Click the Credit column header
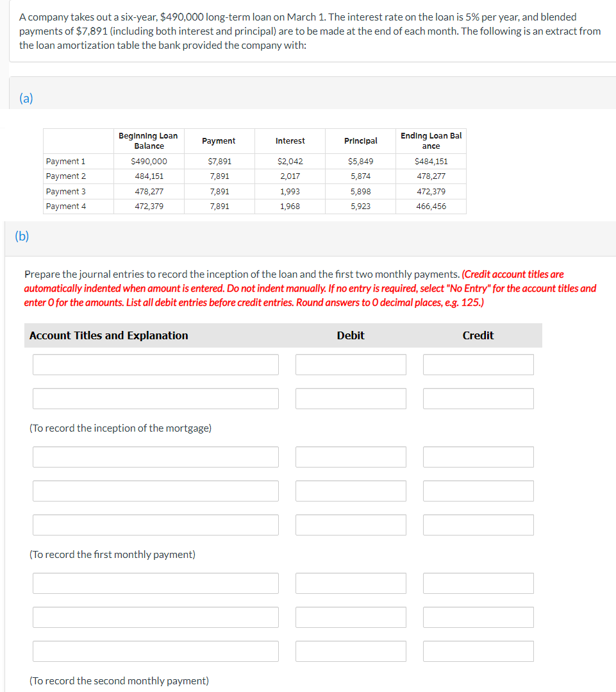Screen dimensions: 616x692 coord(478,335)
